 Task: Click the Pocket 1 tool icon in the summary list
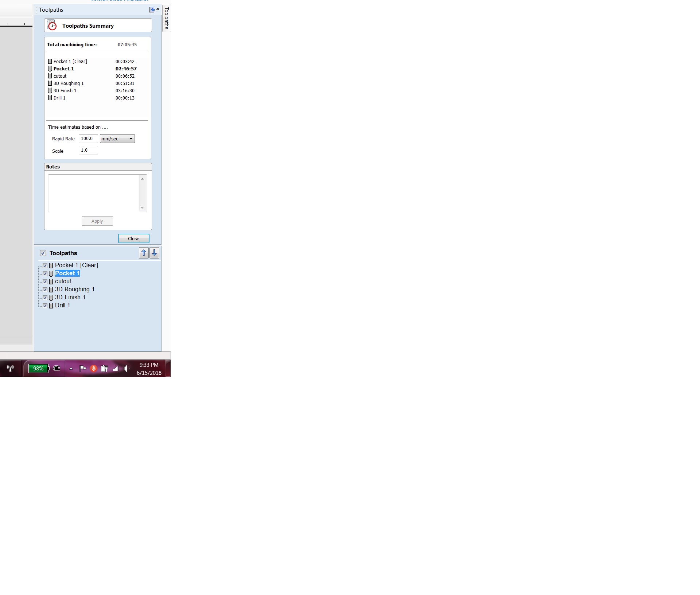(x=50, y=69)
